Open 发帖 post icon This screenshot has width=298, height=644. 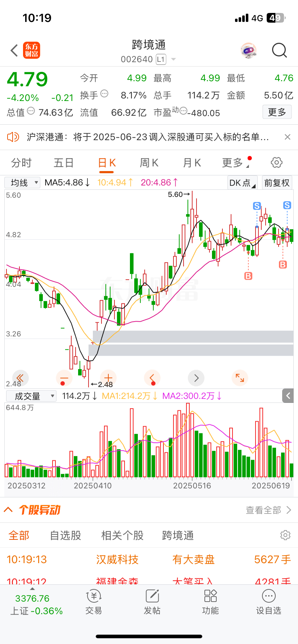tap(152, 602)
